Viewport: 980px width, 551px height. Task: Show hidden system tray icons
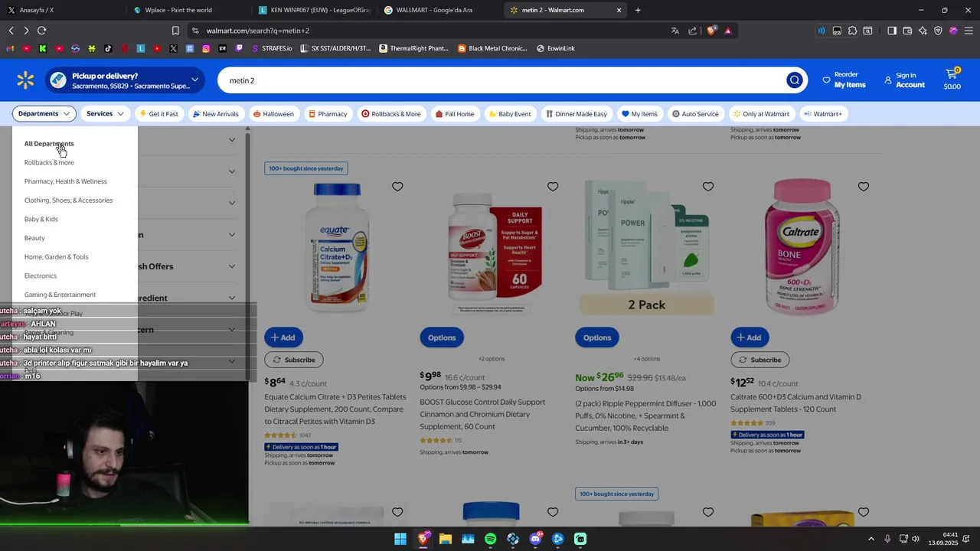[871, 539]
